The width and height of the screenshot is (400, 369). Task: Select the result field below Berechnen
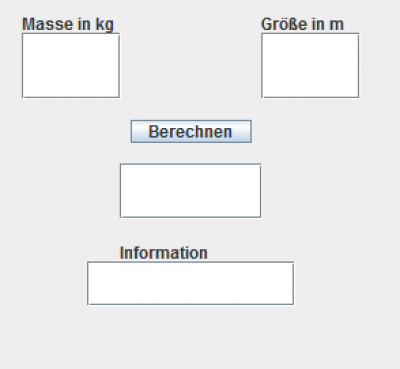click(x=191, y=191)
